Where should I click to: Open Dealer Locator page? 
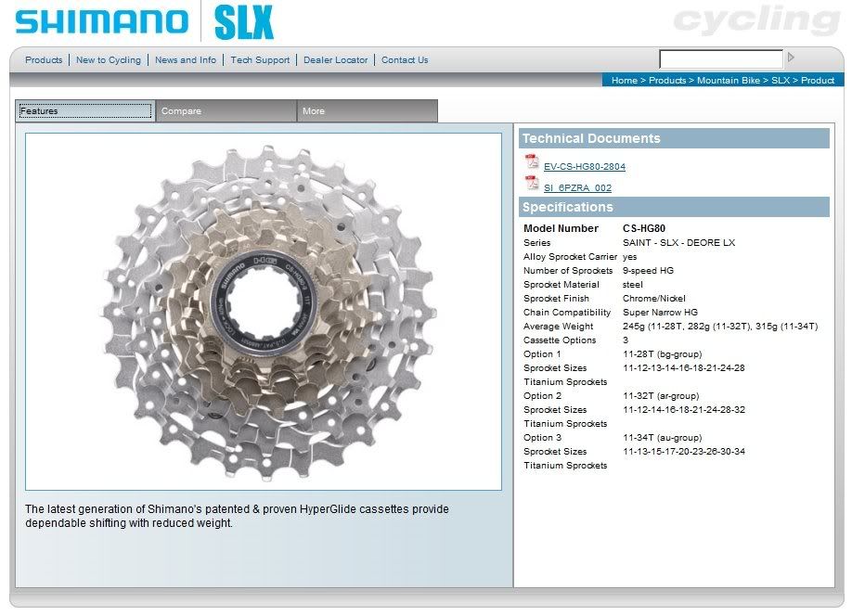coord(335,59)
